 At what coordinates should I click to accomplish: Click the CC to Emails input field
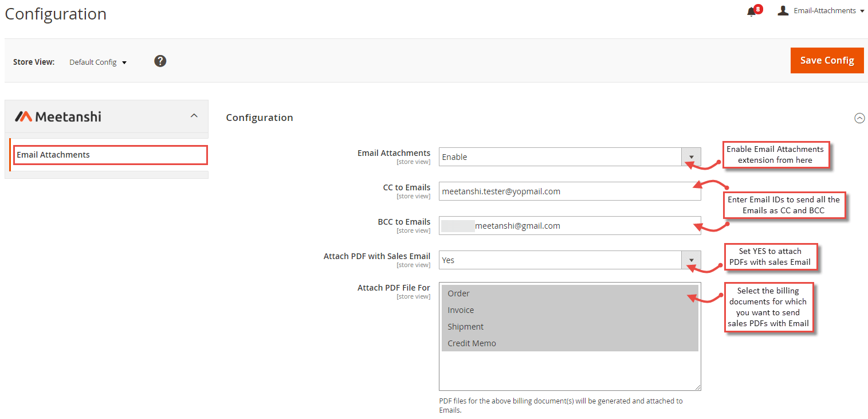[x=569, y=191]
